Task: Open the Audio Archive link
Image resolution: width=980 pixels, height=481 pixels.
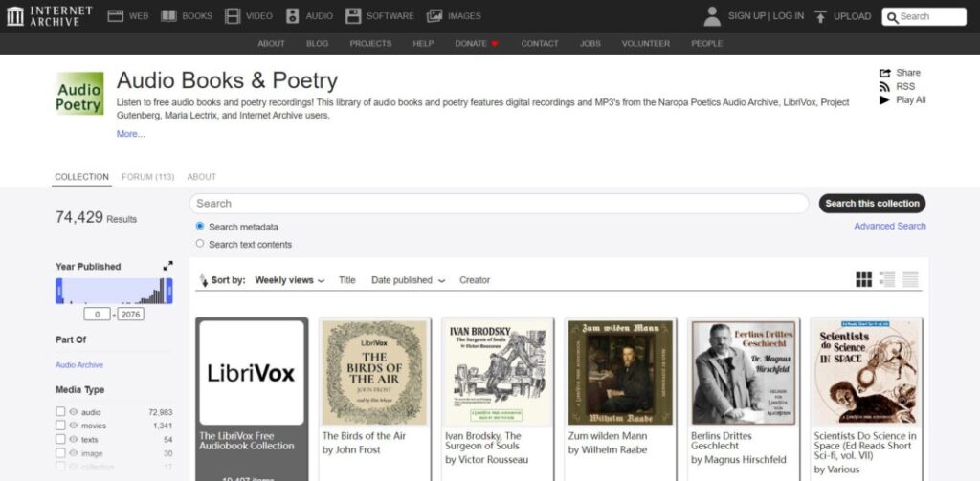Action: click(79, 364)
